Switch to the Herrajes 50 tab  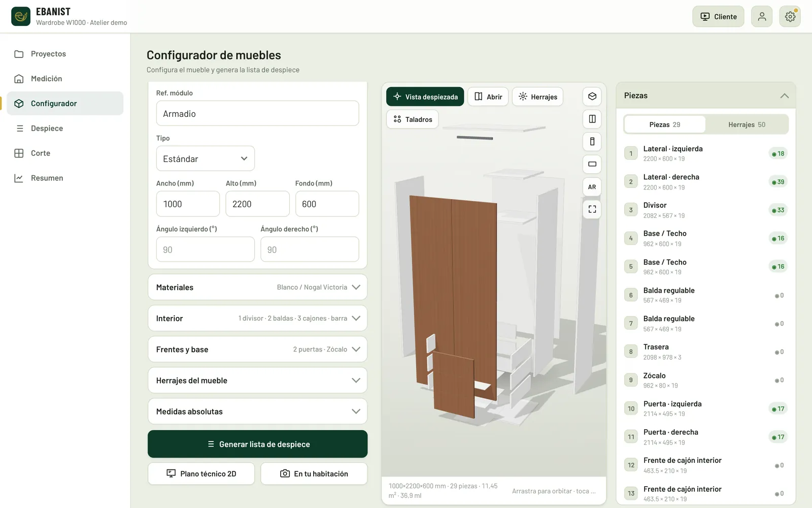(x=747, y=124)
